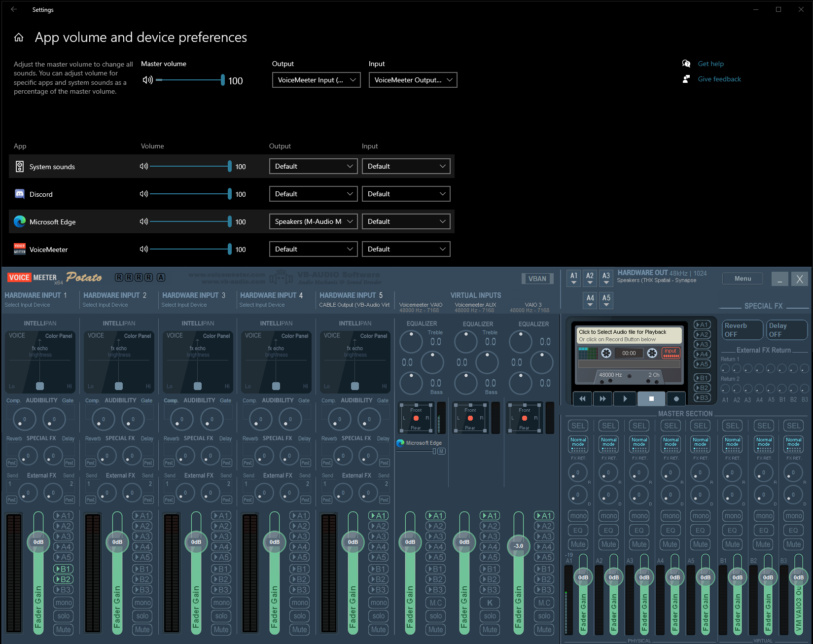Viewport: 813px width, 644px height.
Task: Turn on Reverb in Special FX
Action: (x=742, y=330)
